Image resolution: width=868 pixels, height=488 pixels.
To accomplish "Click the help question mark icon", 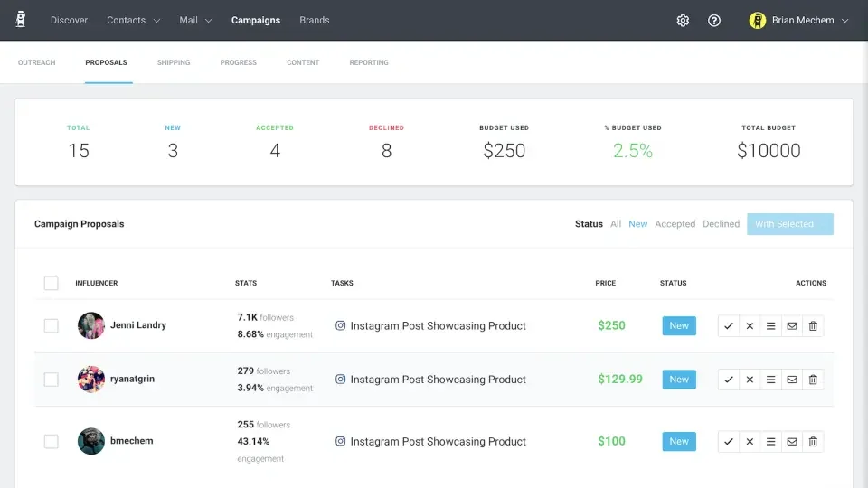I will [x=714, y=21].
